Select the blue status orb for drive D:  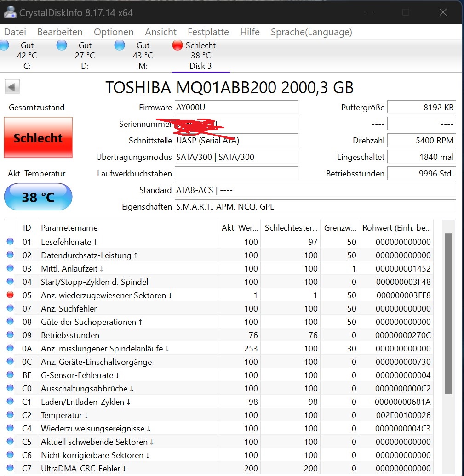click(62, 45)
